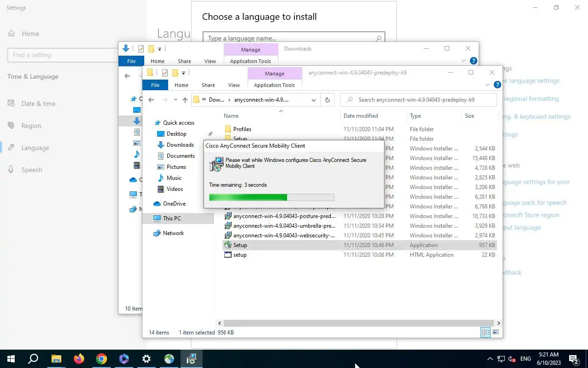Click the Search anyconnect folder box
Screen dimensions: 588x368
pyautogui.click(x=418, y=100)
